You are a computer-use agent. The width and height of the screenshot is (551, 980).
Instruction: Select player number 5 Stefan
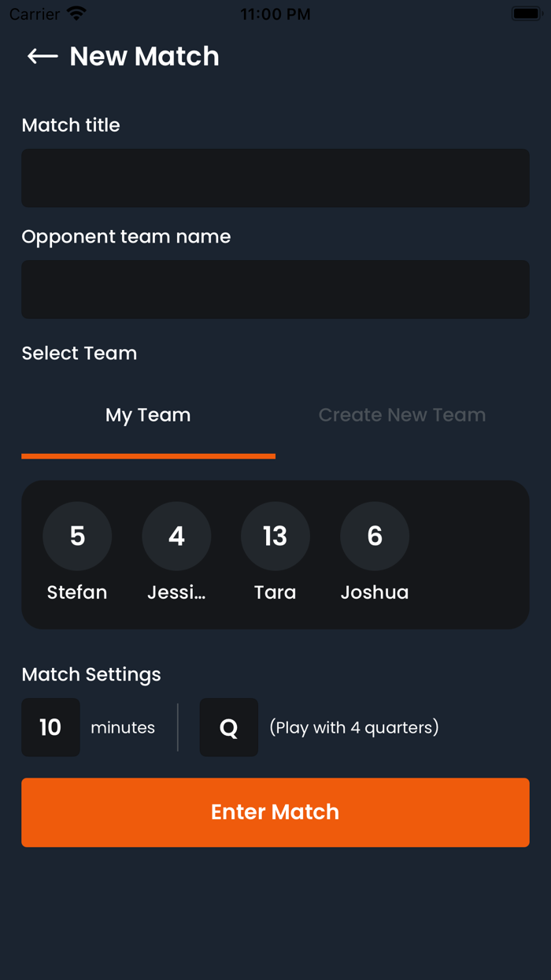point(77,536)
